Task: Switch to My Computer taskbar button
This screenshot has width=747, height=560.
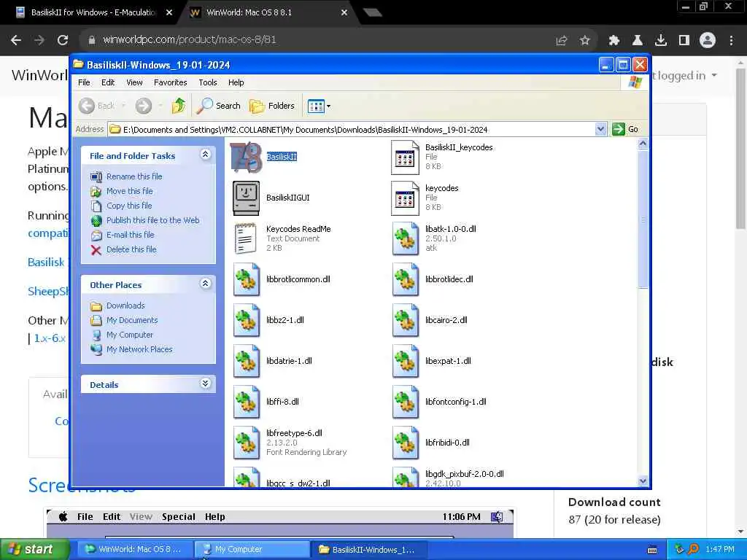Action: click(x=252, y=550)
